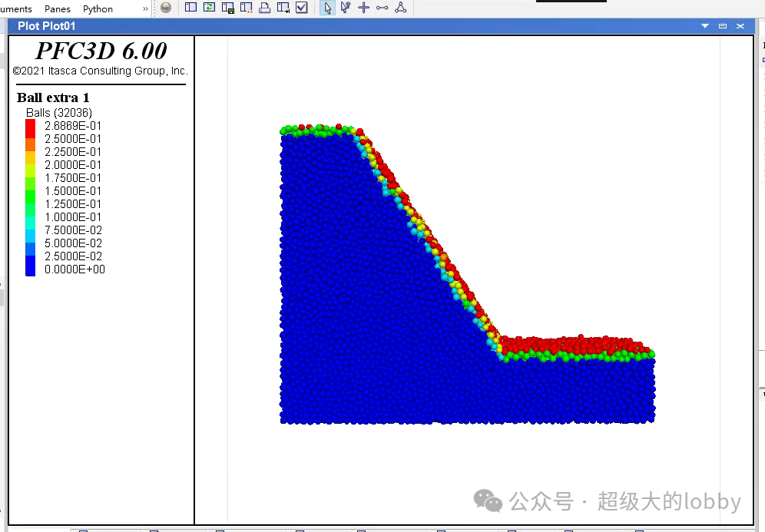Click the legend value 5.0000E-02
Image resolution: width=765 pixels, height=532 pixels.
click(x=73, y=243)
